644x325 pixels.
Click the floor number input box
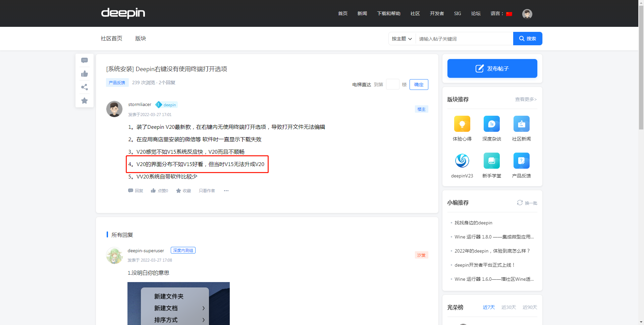(392, 84)
